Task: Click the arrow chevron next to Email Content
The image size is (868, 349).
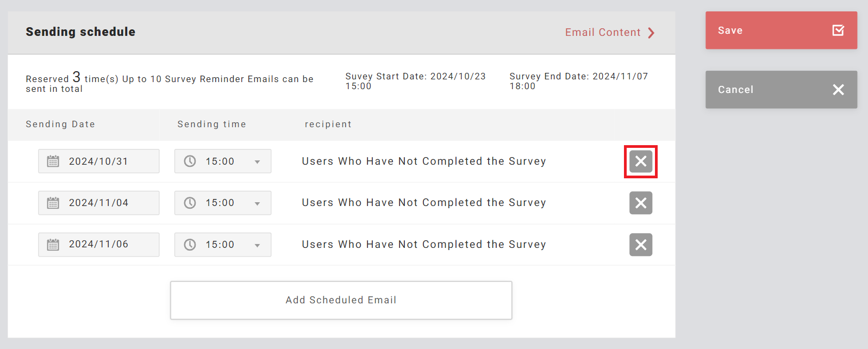Action: coord(651,33)
